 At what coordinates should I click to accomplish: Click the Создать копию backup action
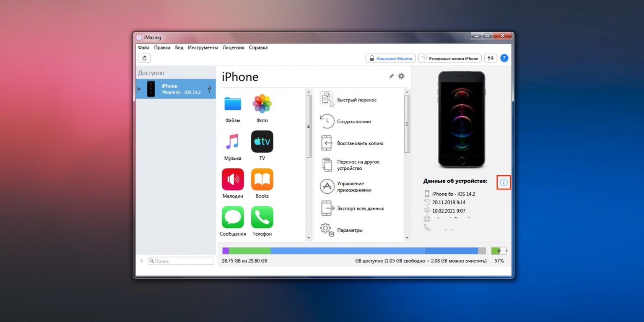(345, 122)
